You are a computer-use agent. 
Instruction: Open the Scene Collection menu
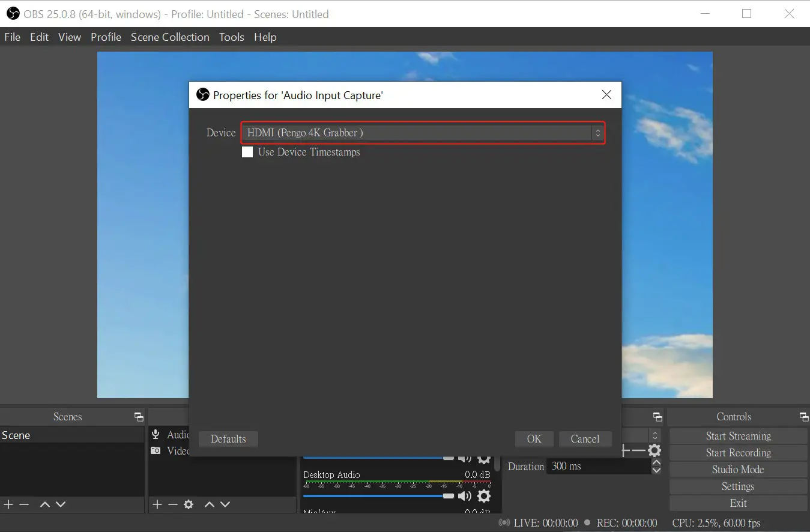point(170,37)
